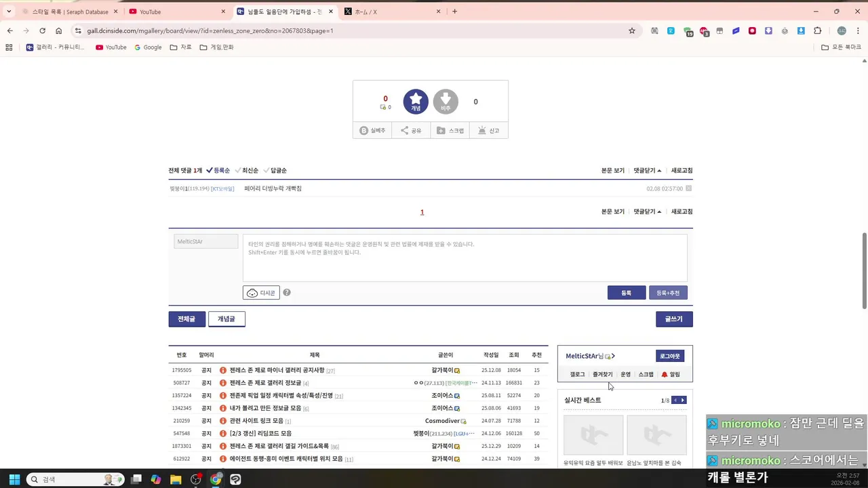Open 관련 사이트 링크 모음 post
This screenshot has width=868, height=488.
256,421
